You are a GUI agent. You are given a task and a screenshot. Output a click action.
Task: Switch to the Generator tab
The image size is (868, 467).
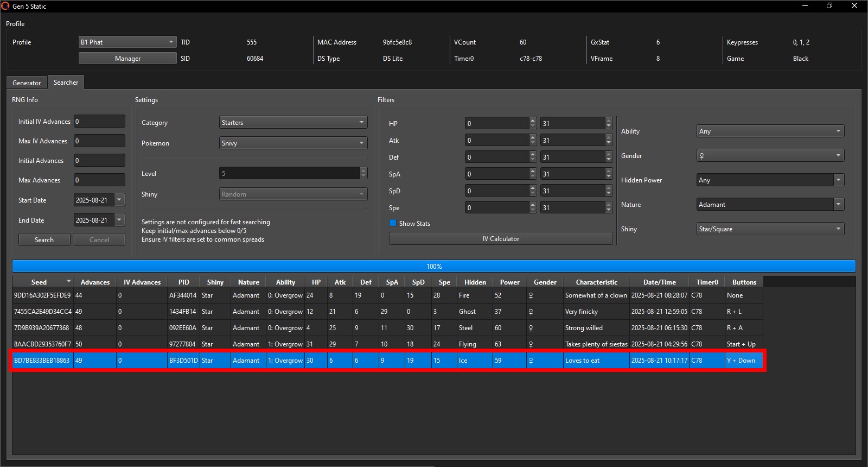[27, 83]
